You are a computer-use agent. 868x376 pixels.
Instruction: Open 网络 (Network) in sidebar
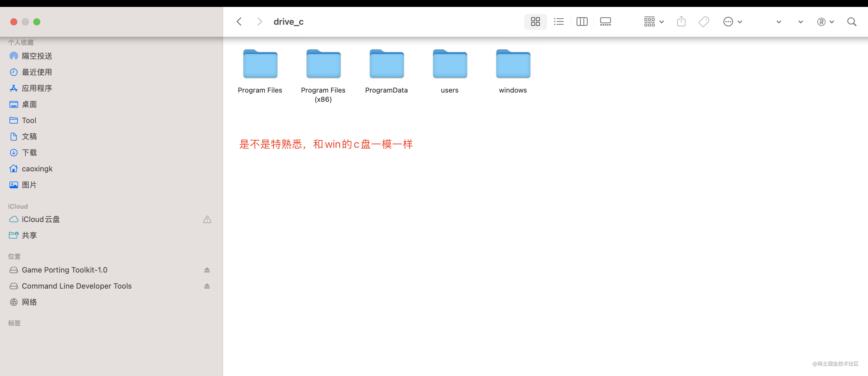[x=111, y=302]
